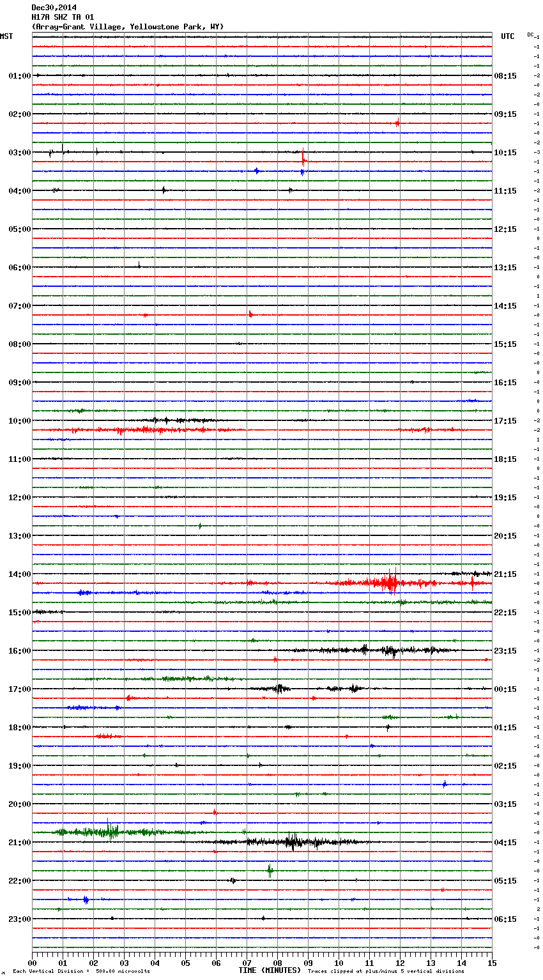Select the 12:00 MST time label
543x980 pixels.
(x=19, y=498)
